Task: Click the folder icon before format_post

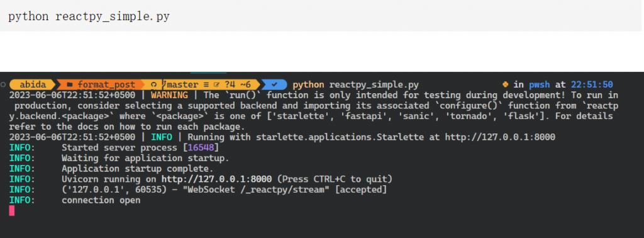Action: click(x=70, y=84)
